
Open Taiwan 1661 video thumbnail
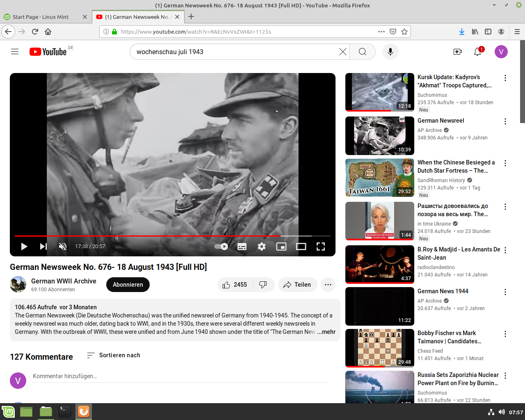coord(380,178)
